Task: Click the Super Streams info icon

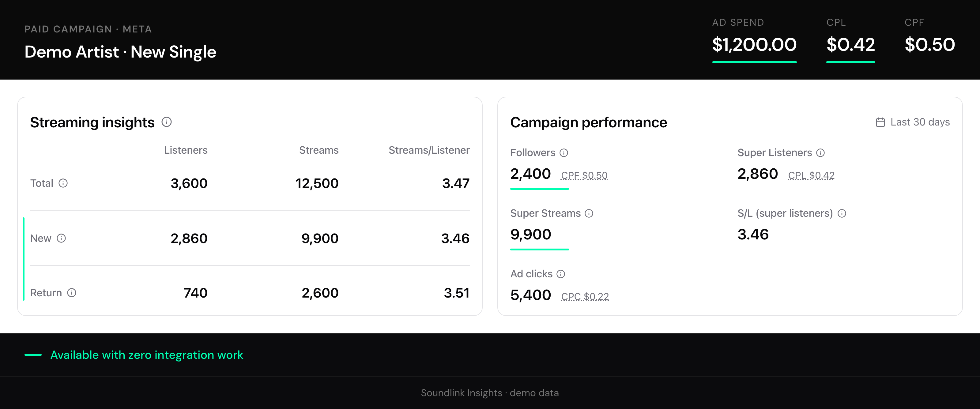Action: coord(589,213)
